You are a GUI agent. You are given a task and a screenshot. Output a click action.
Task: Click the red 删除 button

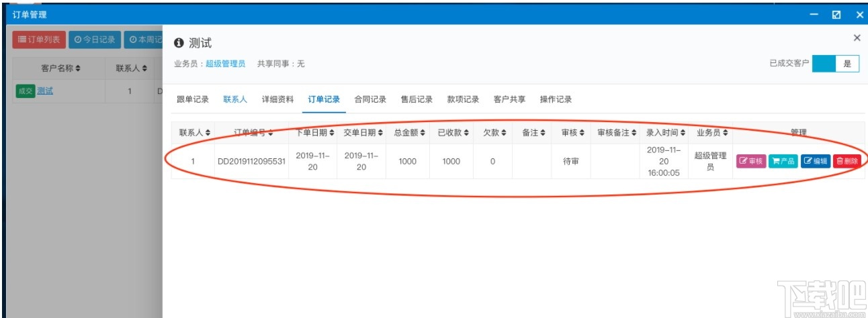click(x=847, y=161)
